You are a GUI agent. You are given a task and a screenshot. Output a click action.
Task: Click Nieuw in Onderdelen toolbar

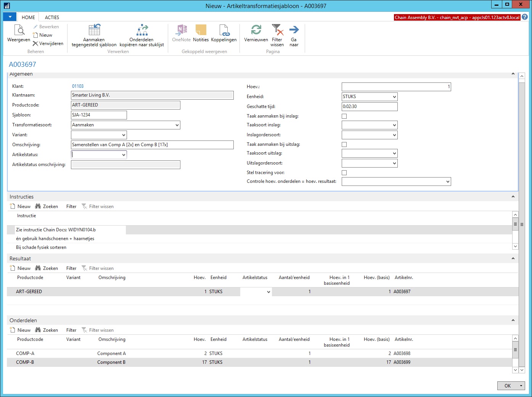[20, 330]
